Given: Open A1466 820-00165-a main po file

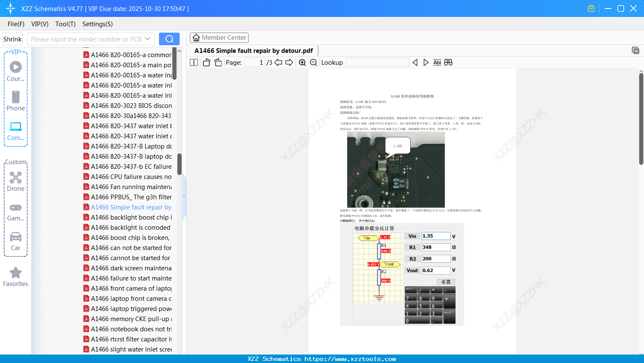Looking at the screenshot, I should click(x=127, y=65).
